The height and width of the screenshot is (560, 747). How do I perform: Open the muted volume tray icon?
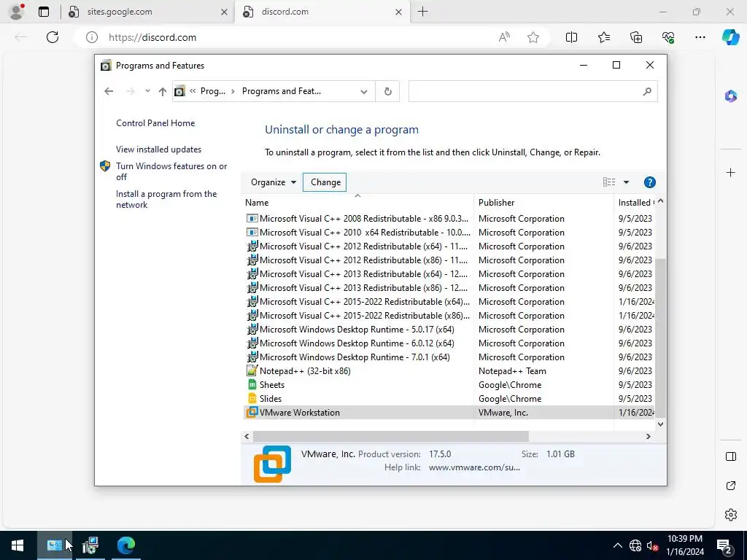tap(653, 545)
